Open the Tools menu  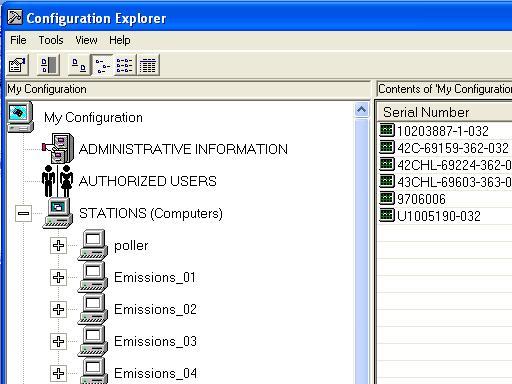pyautogui.click(x=51, y=40)
